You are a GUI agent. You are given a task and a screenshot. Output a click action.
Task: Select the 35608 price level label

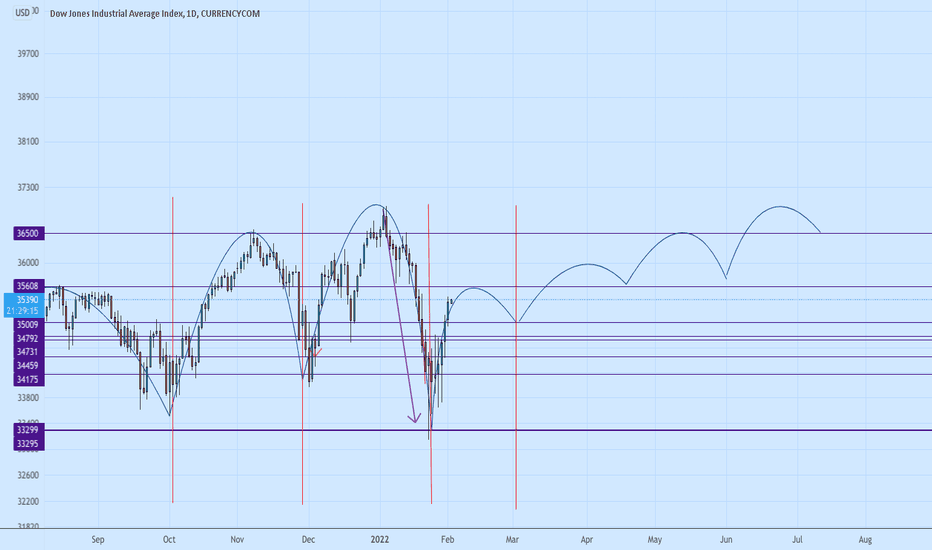tap(29, 286)
